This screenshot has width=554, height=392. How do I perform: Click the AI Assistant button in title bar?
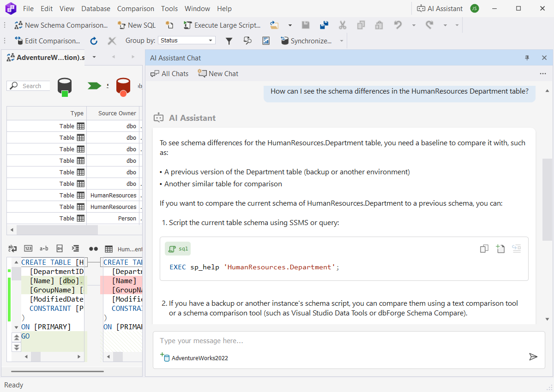coord(440,8)
